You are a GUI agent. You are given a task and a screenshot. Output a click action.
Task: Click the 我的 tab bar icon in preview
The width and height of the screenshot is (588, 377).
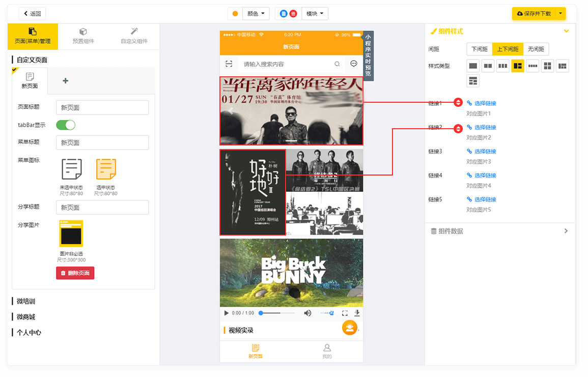click(x=327, y=351)
